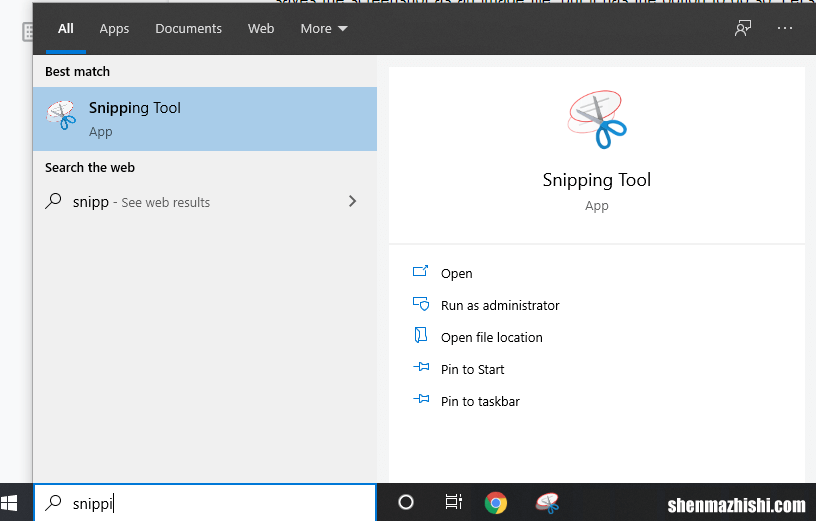Image resolution: width=816 pixels, height=521 pixels.
Task: Select Open file location
Action: coord(492,337)
